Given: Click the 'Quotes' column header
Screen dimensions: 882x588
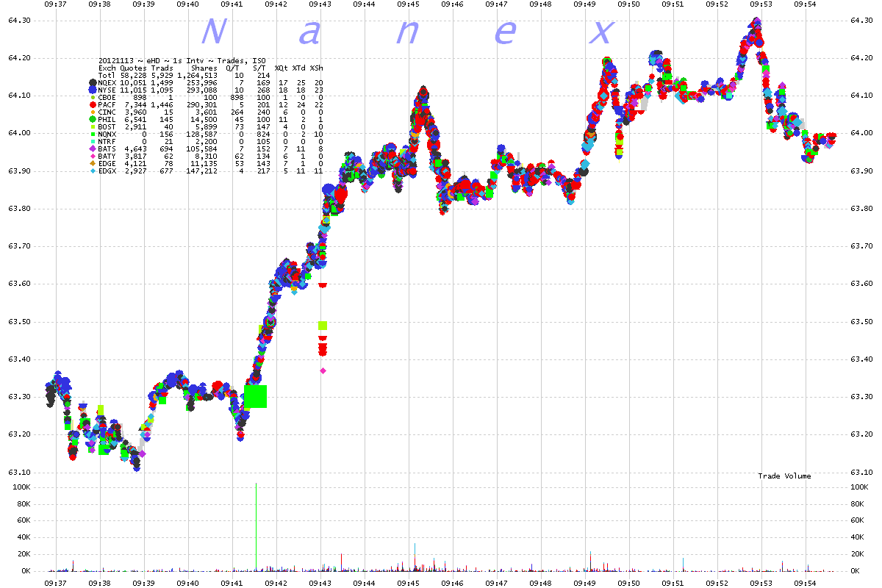Looking at the screenshot, I should pyautogui.click(x=134, y=68).
